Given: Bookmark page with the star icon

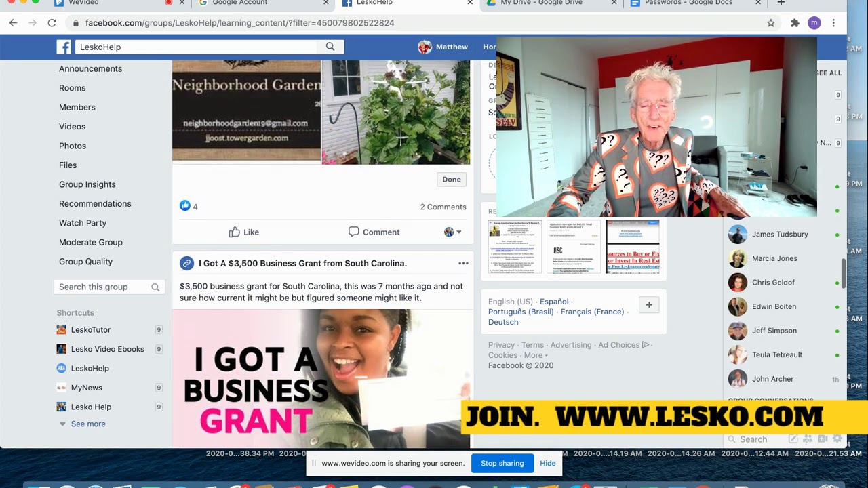Looking at the screenshot, I should (x=771, y=23).
